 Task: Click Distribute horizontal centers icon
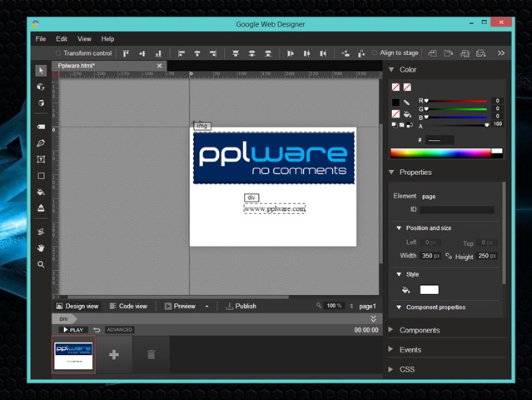pos(306,53)
